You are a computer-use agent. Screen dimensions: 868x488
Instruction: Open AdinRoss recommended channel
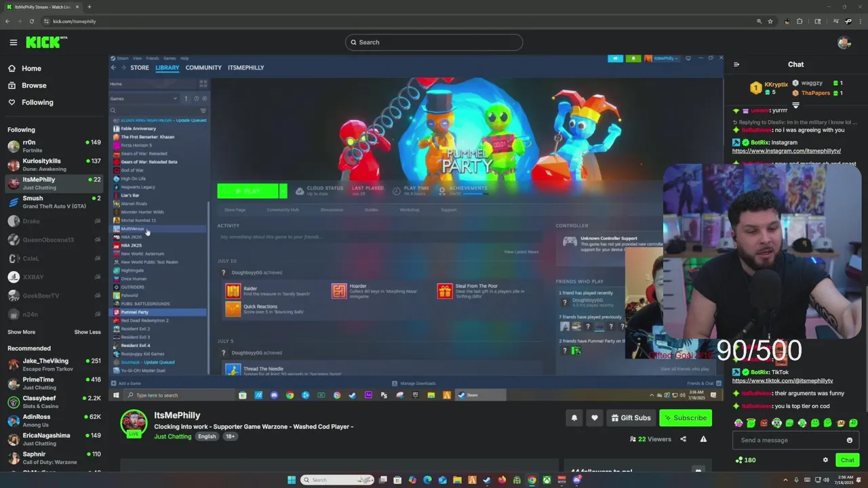(x=54, y=420)
